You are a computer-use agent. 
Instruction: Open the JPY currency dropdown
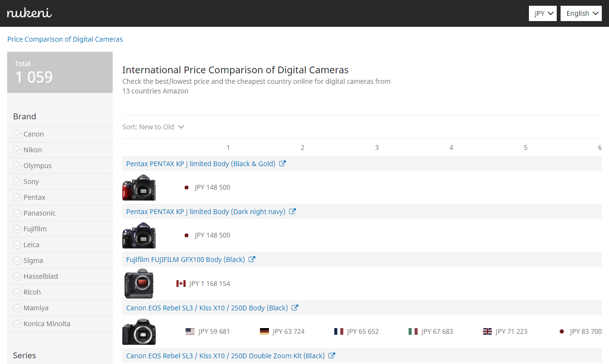tap(542, 13)
